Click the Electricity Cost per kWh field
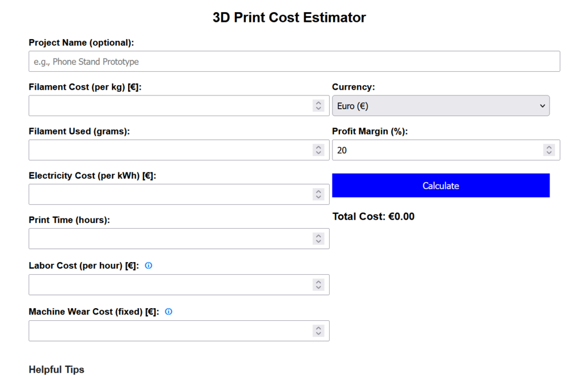The image size is (588, 376). 170,194
